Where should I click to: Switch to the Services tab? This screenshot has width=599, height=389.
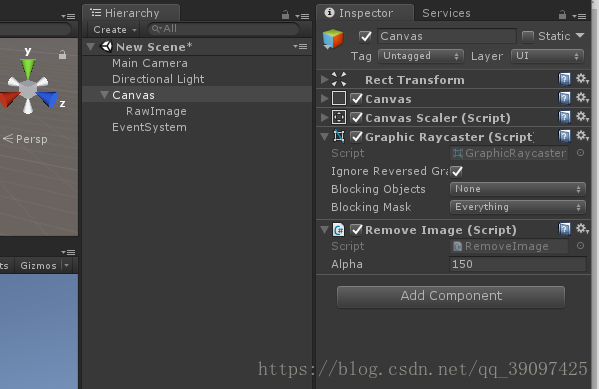(446, 13)
